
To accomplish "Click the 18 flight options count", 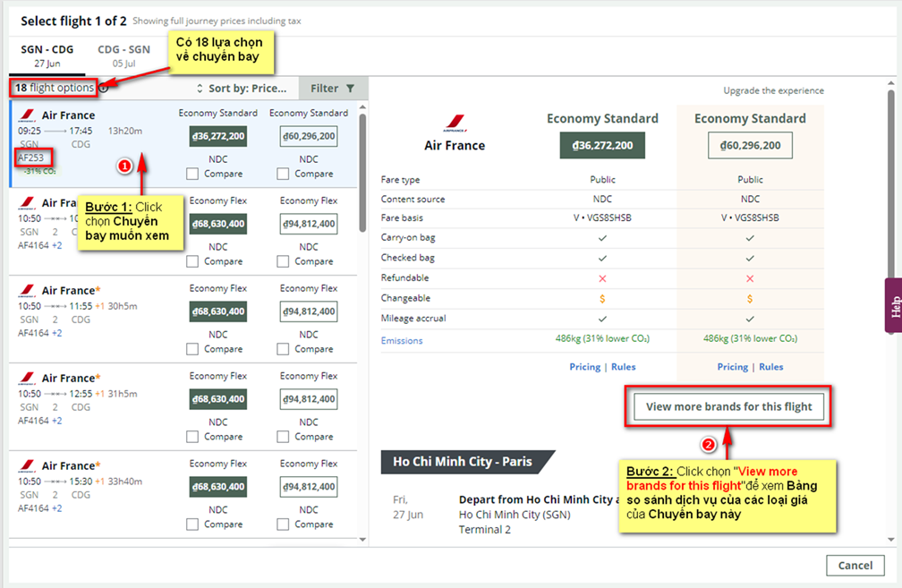I will coord(54,88).
